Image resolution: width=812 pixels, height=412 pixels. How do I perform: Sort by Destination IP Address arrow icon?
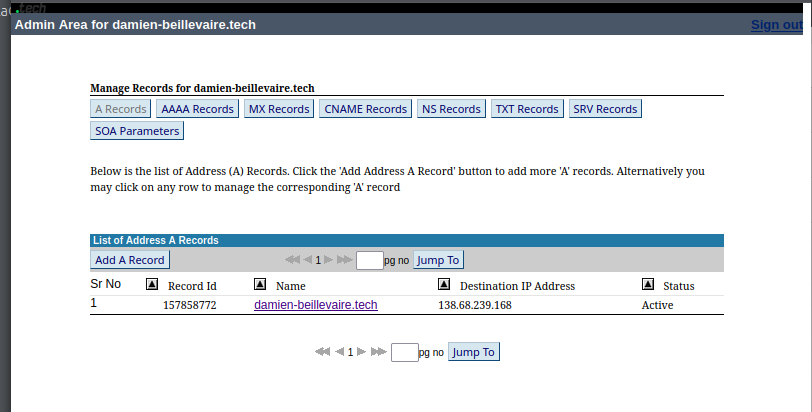pos(444,285)
